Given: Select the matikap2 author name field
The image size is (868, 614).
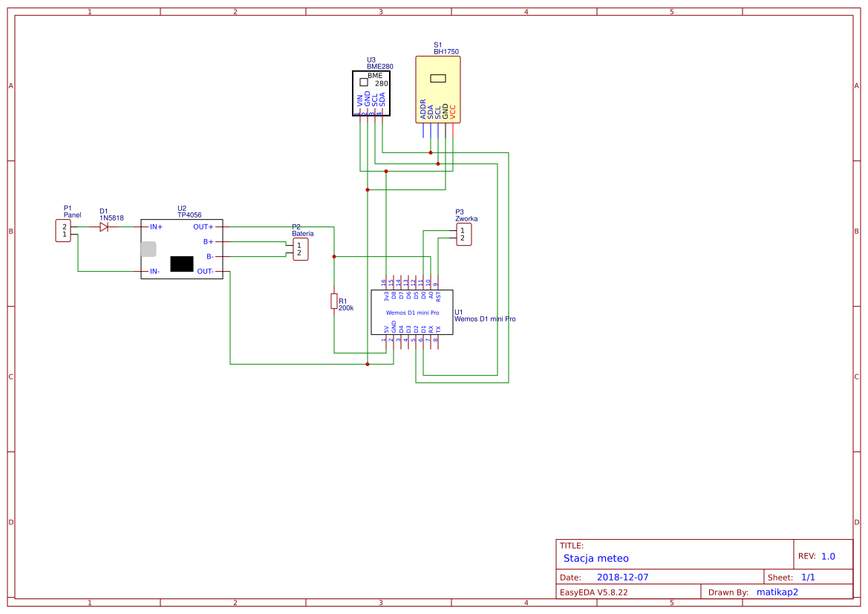Looking at the screenshot, I should click(x=777, y=592).
